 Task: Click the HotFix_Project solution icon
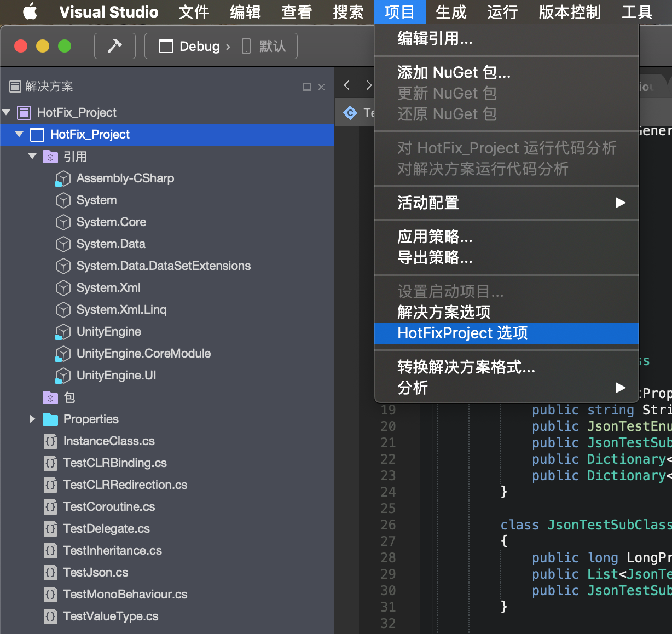coord(24,113)
